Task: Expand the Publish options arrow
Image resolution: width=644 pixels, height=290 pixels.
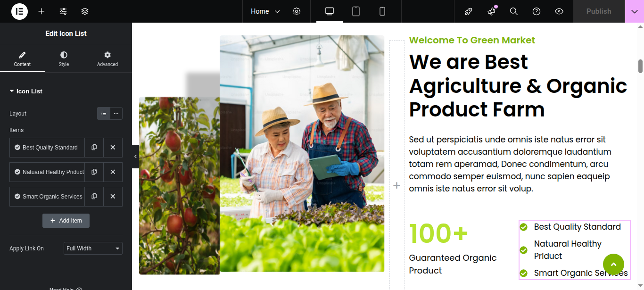Action: [634, 11]
